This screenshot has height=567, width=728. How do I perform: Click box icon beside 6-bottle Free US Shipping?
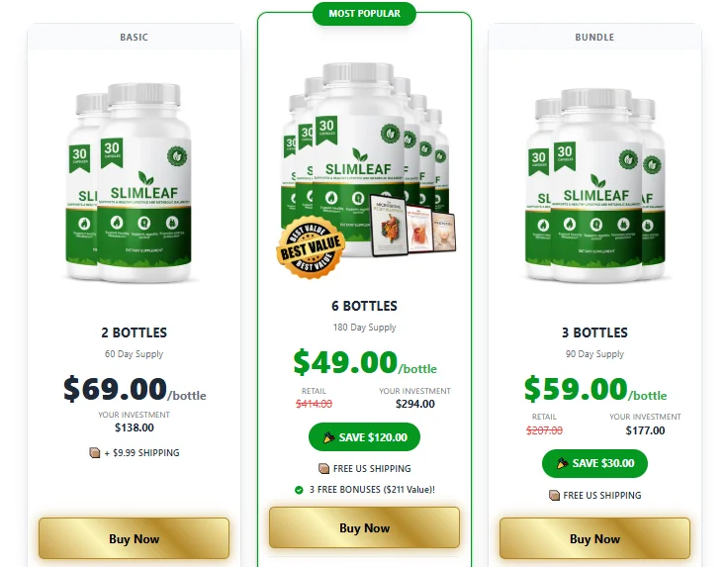pyautogui.click(x=323, y=469)
